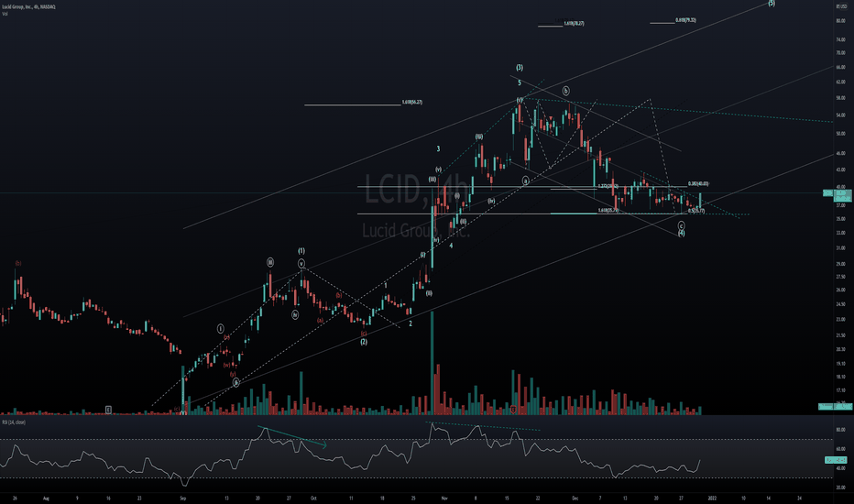Screen dimensions: 854x504
Task: Select the circled b wave label
Action: pyautogui.click(x=566, y=91)
